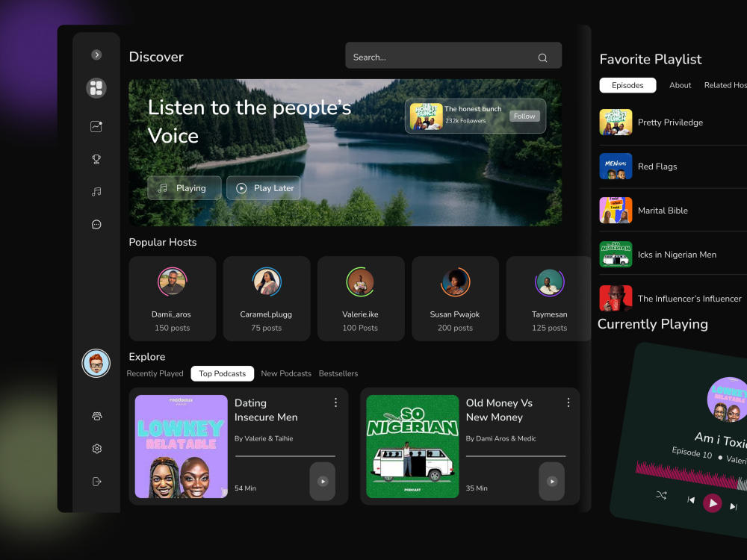Expand the sidebar with the arrow button
This screenshot has width=747, height=560.
[x=96, y=55]
